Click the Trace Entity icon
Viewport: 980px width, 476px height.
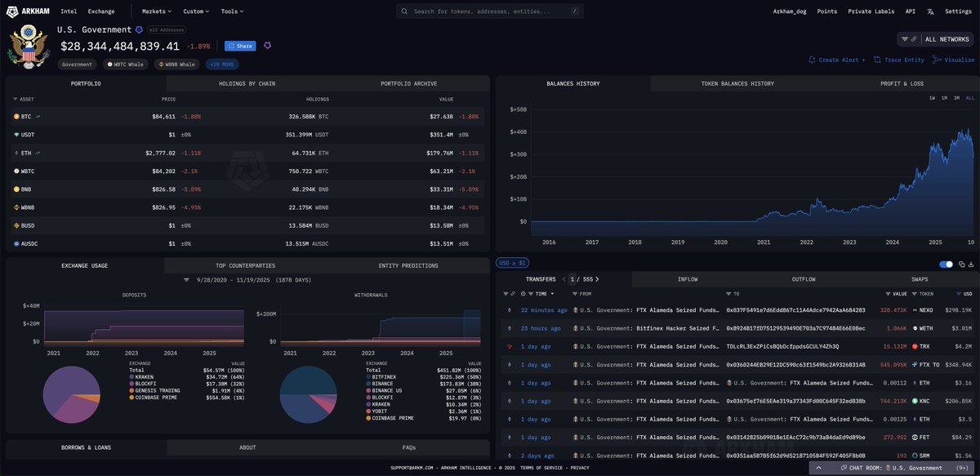tap(877, 60)
